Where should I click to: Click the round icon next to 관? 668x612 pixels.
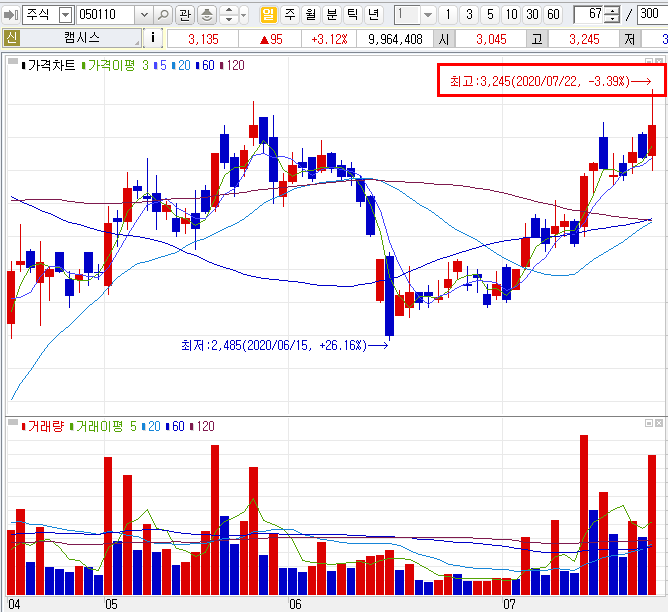(207, 15)
